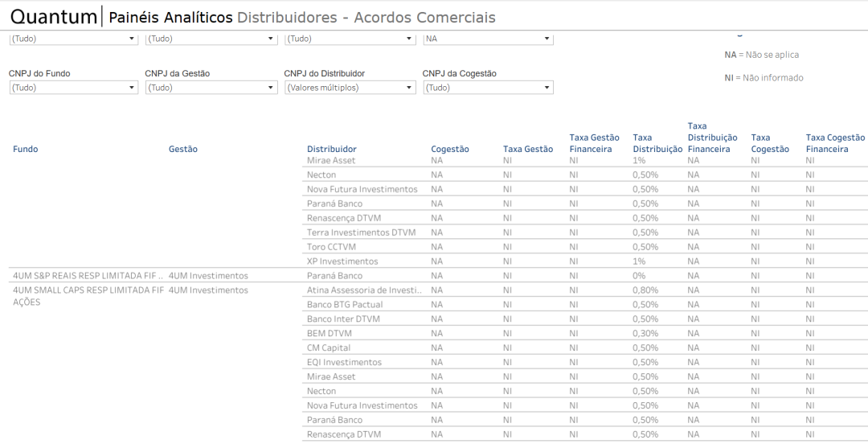The height and width of the screenshot is (444, 868).
Task: Click the Quantum logo text
Action: 54,17
